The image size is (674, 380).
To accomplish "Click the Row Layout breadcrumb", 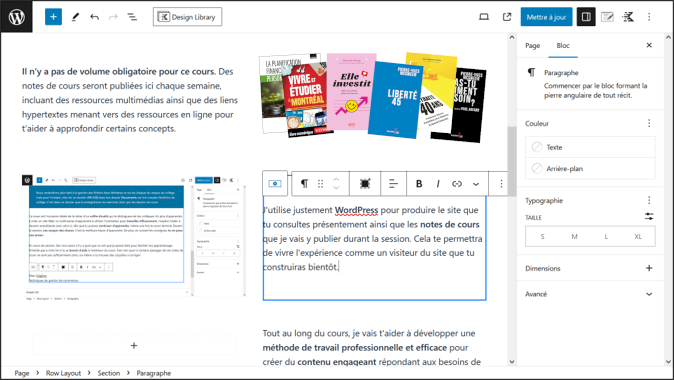I will (63, 373).
